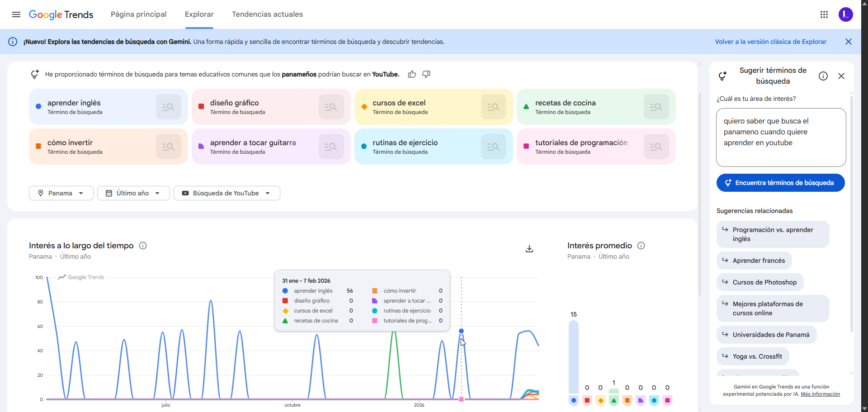This screenshot has width=868, height=412.
Task: Click the aprender inglés average bar labeled 15
Action: point(574,357)
